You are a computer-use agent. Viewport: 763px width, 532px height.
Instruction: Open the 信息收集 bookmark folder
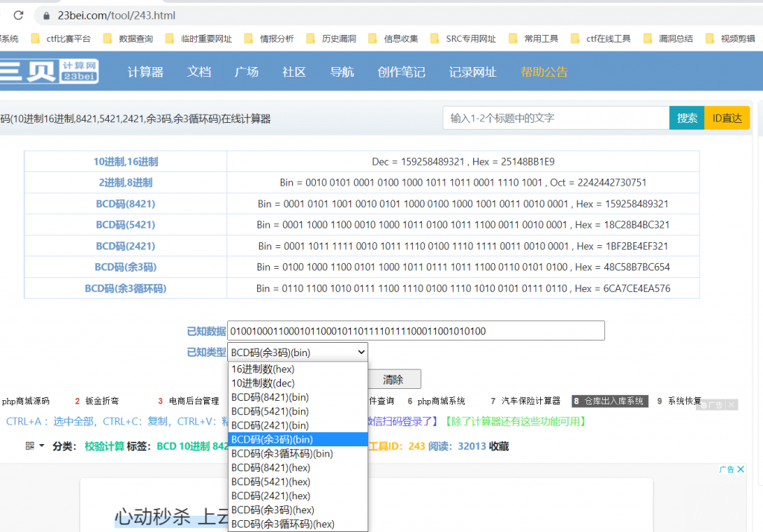[x=393, y=39]
